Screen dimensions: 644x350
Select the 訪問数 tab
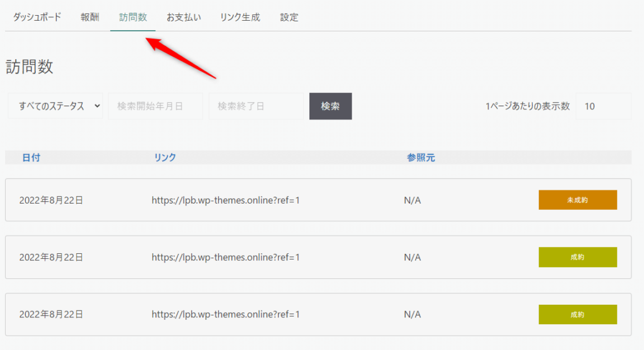pos(133,18)
